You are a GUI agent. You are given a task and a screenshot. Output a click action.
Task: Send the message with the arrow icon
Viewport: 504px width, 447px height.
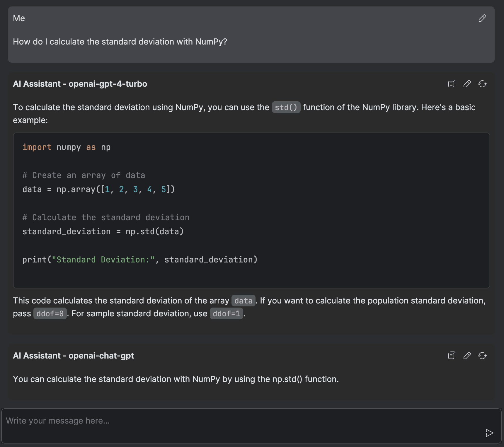tap(489, 433)
